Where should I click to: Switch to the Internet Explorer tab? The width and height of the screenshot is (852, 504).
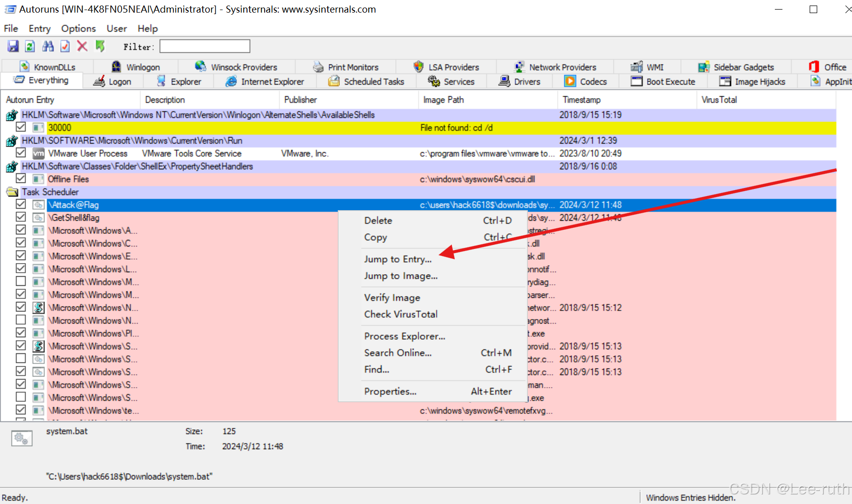pos(265,81)
